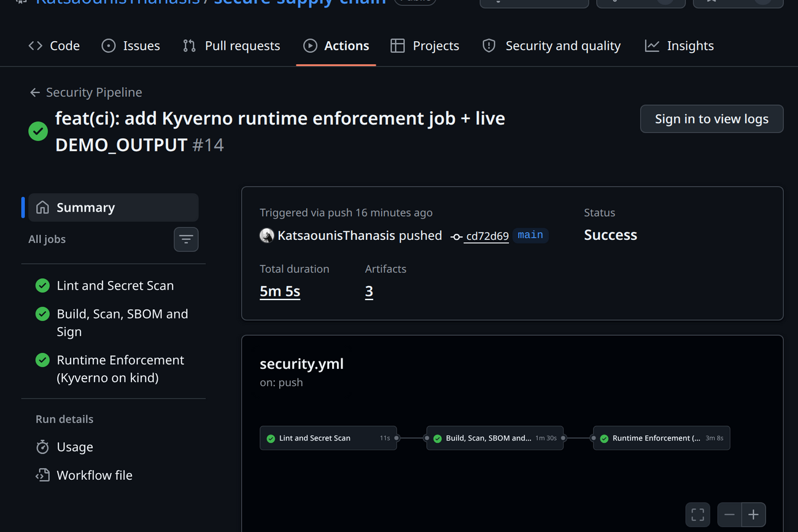Image resolution: width=798 pixels, height=532 pixels.
Task: Click the "Run details" heading
Action: click(x=64, y=419)
